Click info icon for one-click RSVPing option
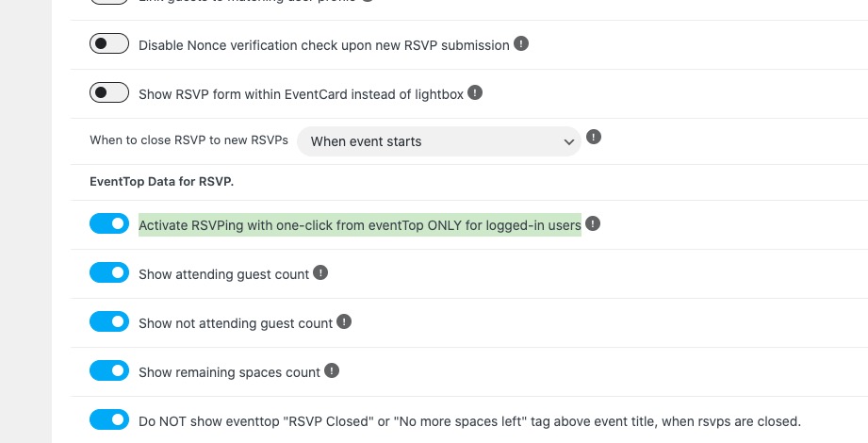This screenshot has width=868, height=443. (x=593, y=223)
